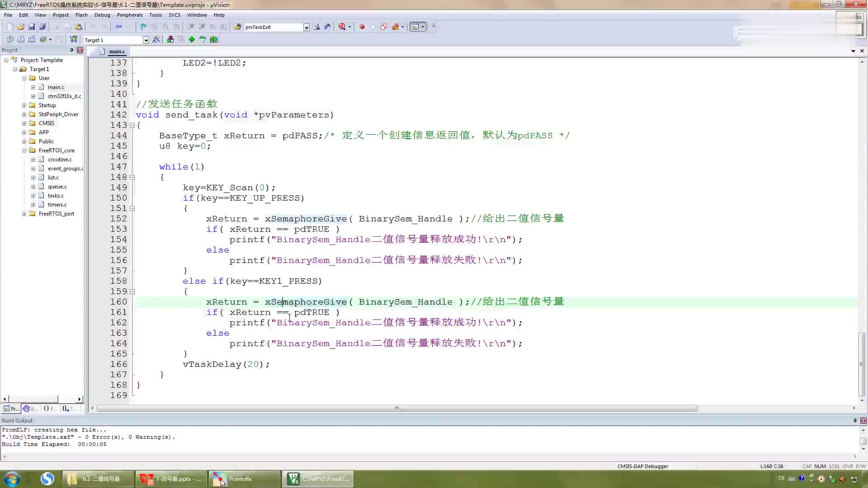
Task: Click the editor tab list dropdown arrow
Action: [x=853, y=51]
